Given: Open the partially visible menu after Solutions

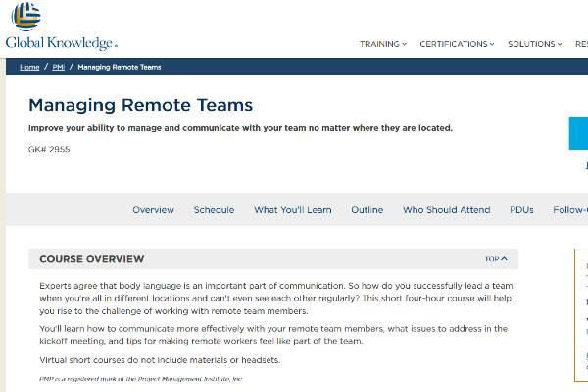Looking at the screenshot, I should pos(581,44).
